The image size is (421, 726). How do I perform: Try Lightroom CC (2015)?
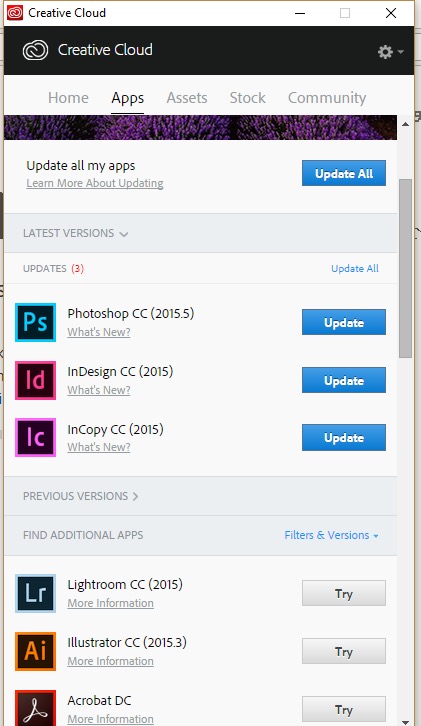click(344, 593)
